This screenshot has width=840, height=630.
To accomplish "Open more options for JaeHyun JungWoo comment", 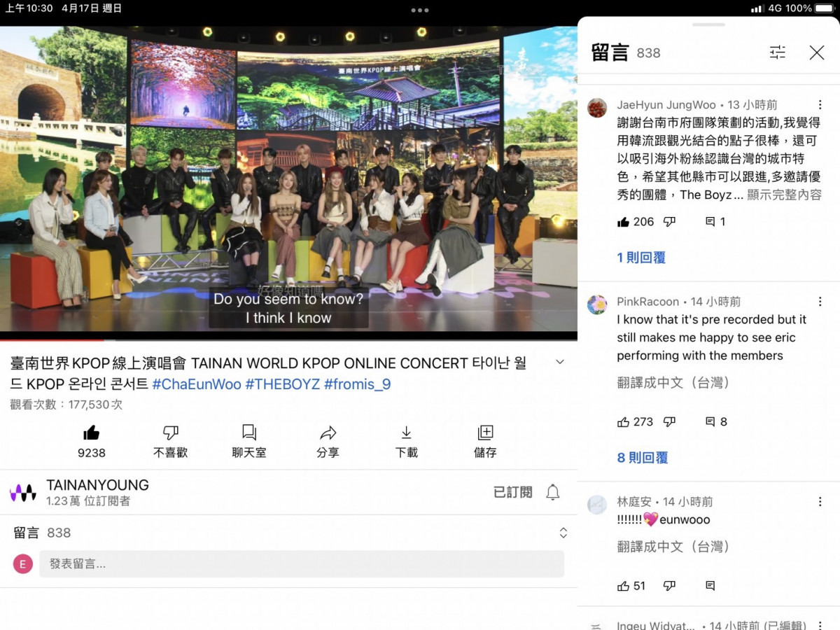I will (x=820, y=105).
